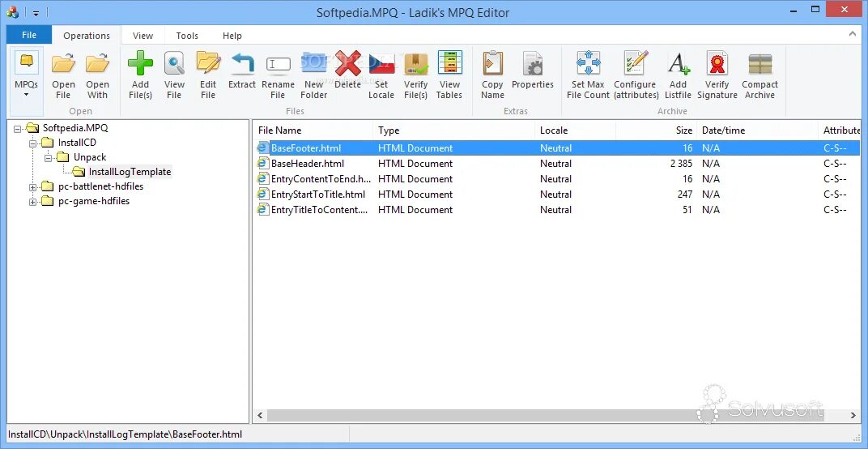Switch to the Operations tab
Viewport: 868px width, 449px height.
(x=87, y=36)
